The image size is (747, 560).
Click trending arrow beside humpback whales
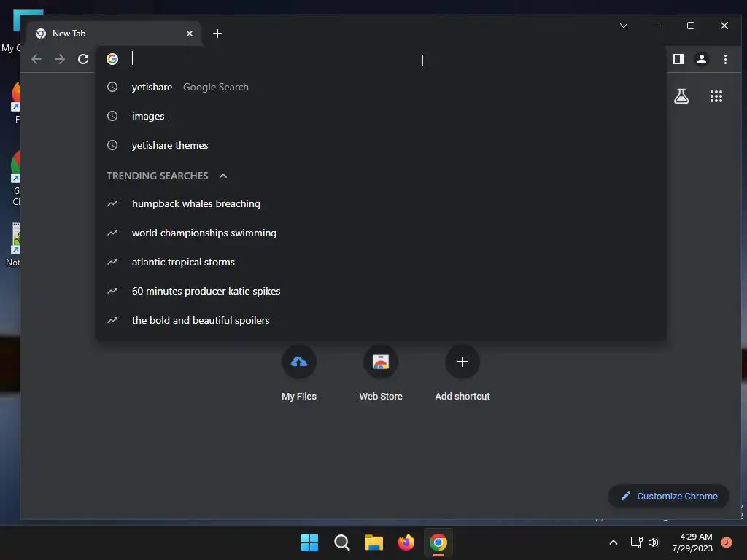[112, 204]
